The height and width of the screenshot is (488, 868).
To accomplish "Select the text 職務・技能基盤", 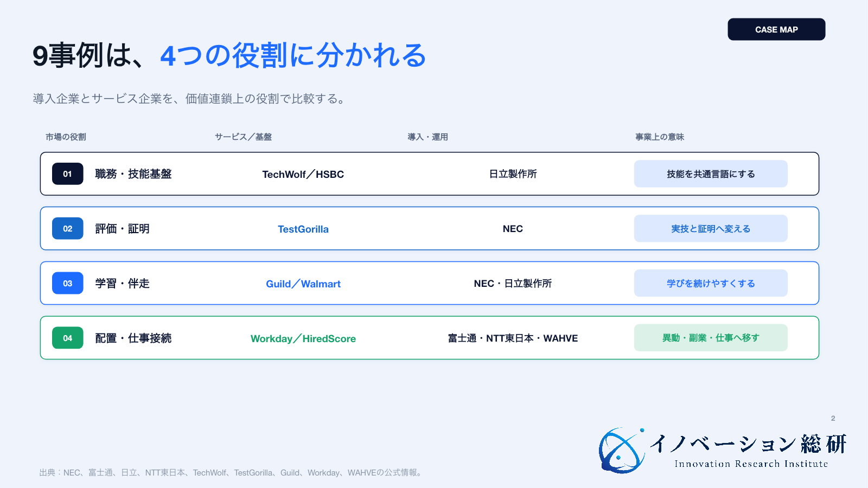I will pyautogui.click(x=133, y=174).
